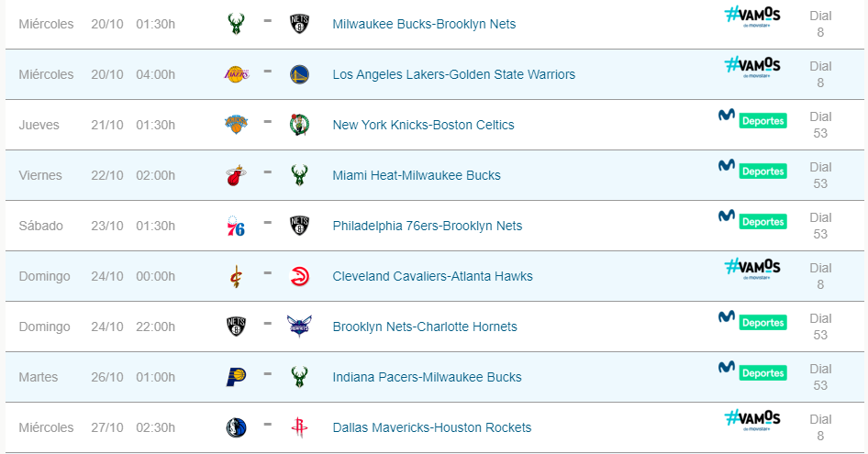Click the Boston Celtics team logo

(299, 125)
